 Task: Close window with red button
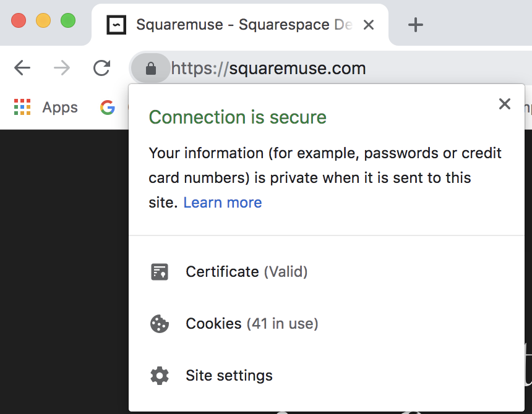tap(19, 20)
